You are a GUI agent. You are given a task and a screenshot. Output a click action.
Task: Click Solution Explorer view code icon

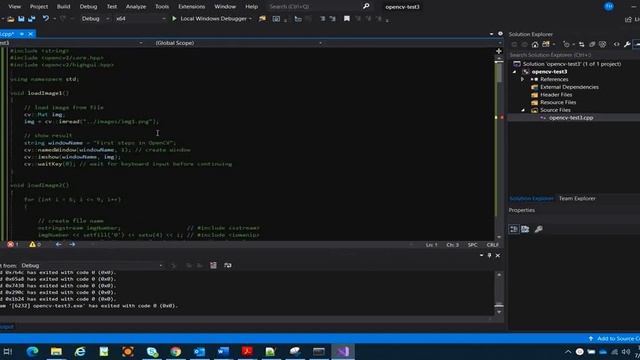tap(616, 44)
